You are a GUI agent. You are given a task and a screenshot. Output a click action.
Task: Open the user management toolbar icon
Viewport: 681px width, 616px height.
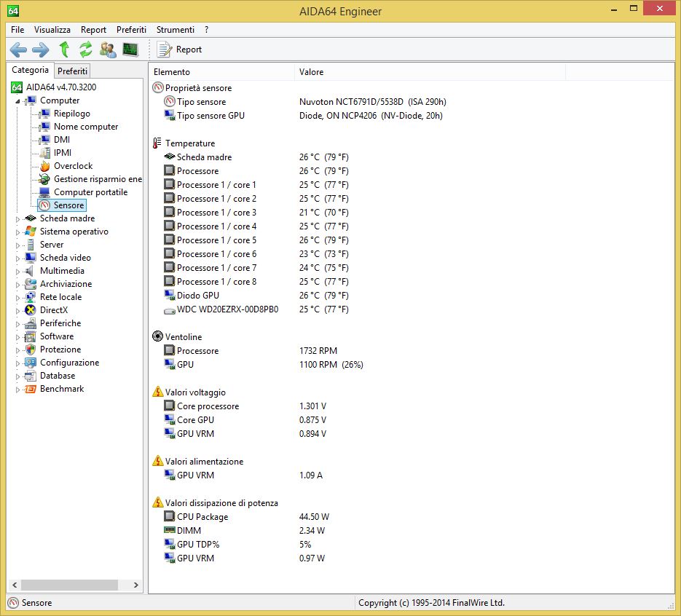pos(108,50)
